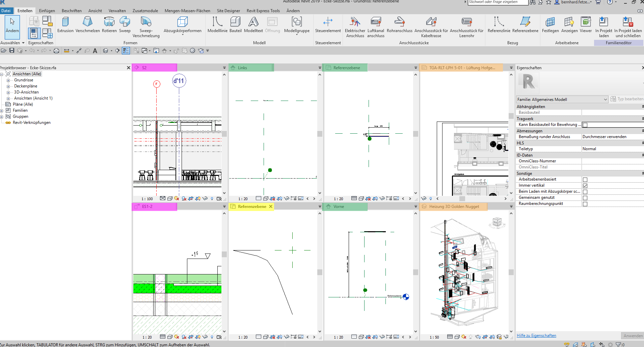Open the S2 view title menu
Image resolution: width=644 pixels, height=347 pixels.
[224, 68]
